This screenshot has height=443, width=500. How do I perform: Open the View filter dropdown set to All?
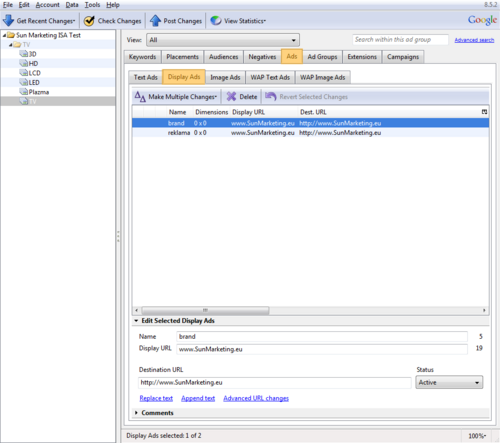click(x=223, y=40)
